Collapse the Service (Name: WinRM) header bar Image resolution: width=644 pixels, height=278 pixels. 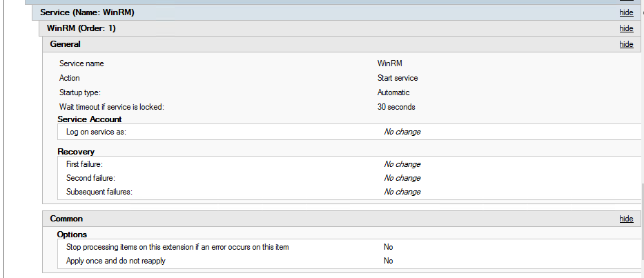pos(336,12)
